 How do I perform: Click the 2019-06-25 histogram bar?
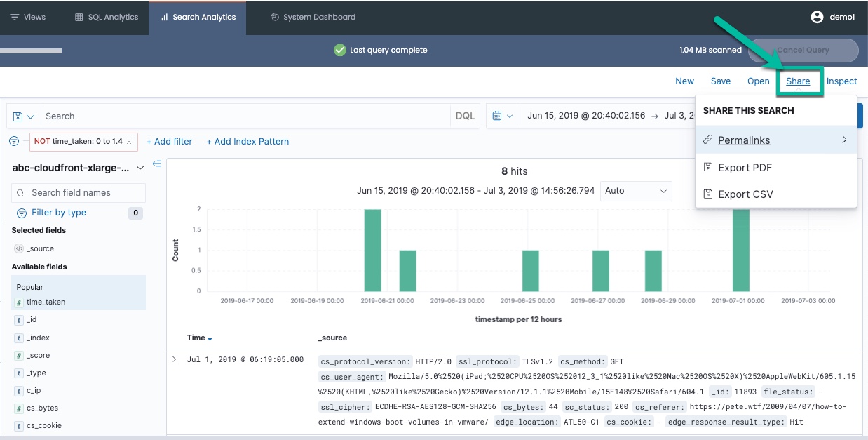[531, 270]
